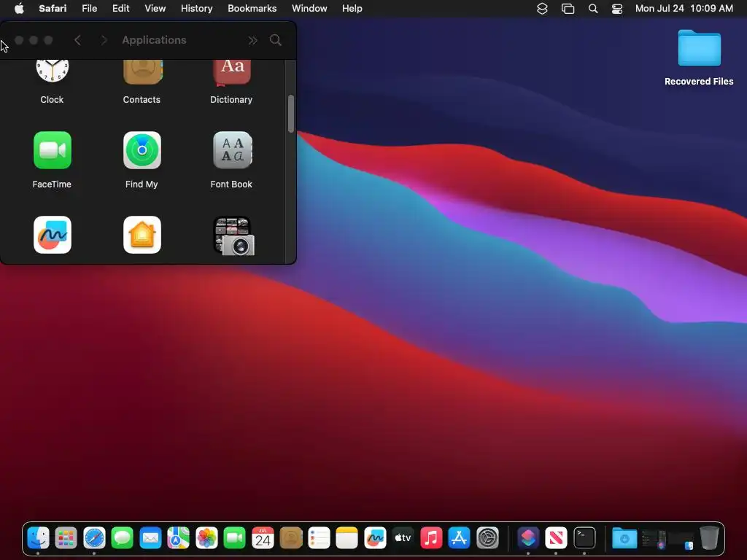The height and width of the screenshot is (560, 747).
Task: Open the Apple menu
Action: click(19, 9)
